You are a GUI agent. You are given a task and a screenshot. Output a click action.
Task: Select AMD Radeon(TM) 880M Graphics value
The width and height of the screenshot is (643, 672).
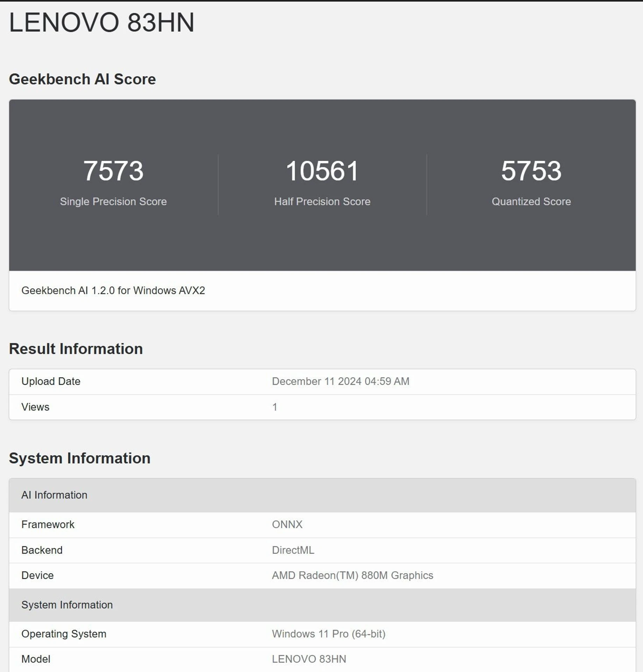coord(353,575)
